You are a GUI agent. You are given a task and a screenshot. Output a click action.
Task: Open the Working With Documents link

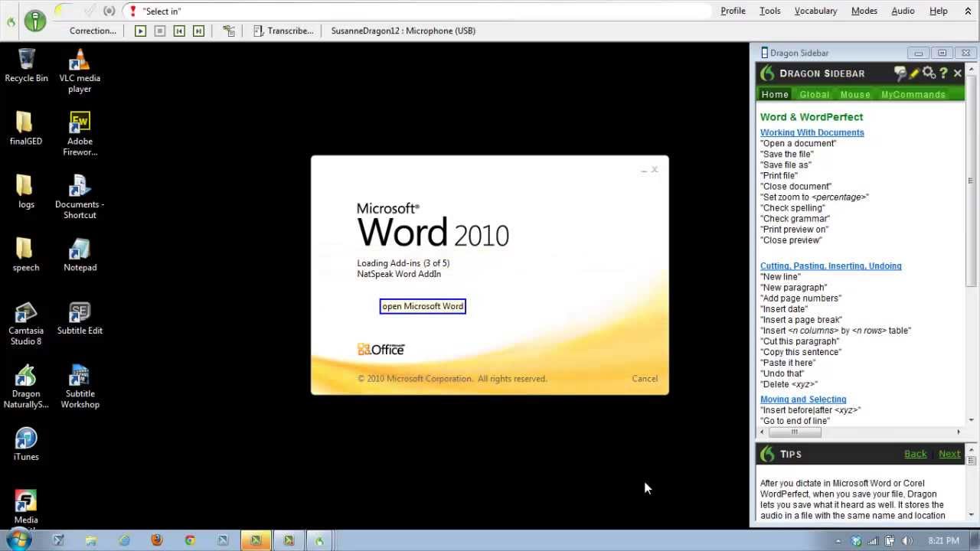pos(812,132)
